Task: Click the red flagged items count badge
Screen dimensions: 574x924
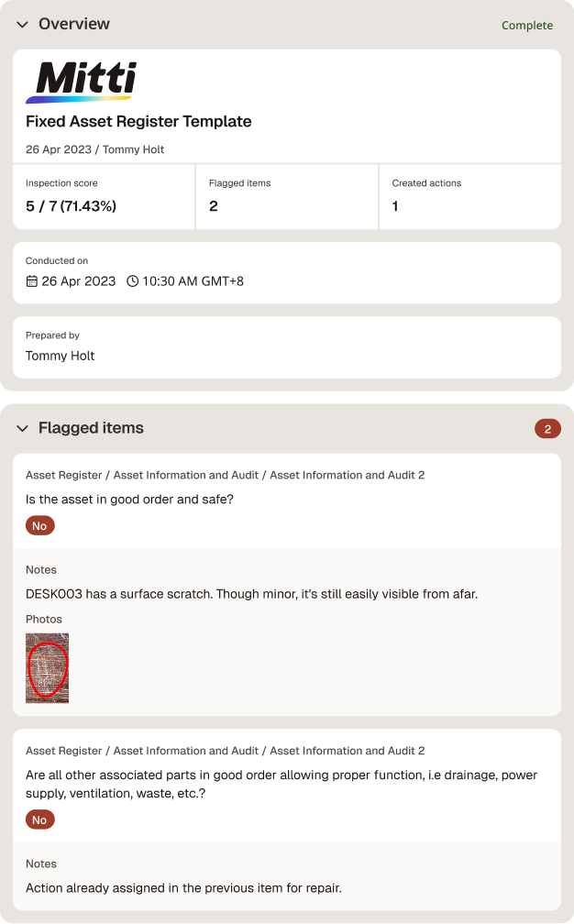Action: pos(547,429)
